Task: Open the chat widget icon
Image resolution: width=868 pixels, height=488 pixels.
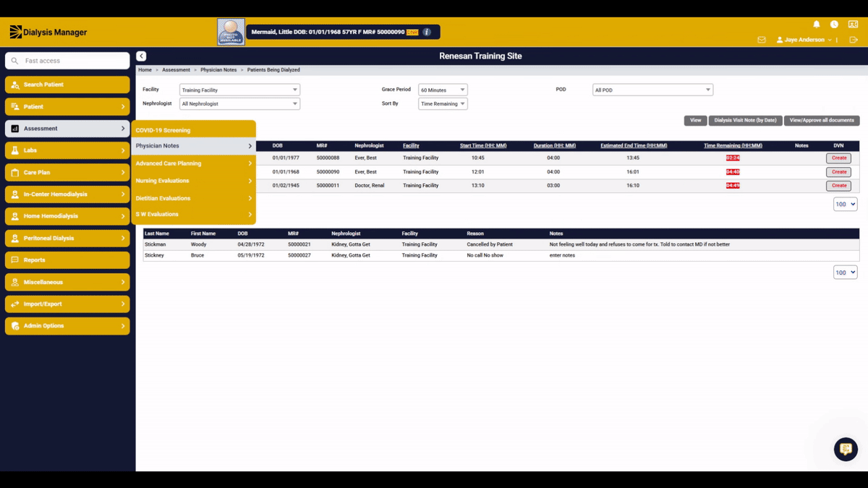Action: (845, 449)
